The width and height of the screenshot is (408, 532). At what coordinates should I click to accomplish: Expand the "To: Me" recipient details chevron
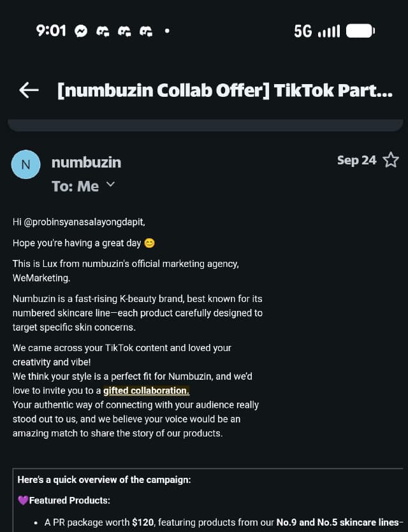[110, 185]
